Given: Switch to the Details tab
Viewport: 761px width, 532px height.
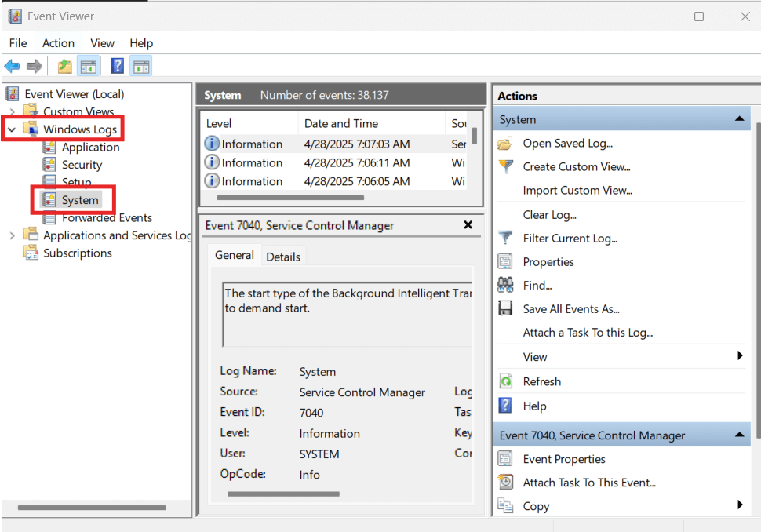Looking at the screenshot, I should (283, 256).
